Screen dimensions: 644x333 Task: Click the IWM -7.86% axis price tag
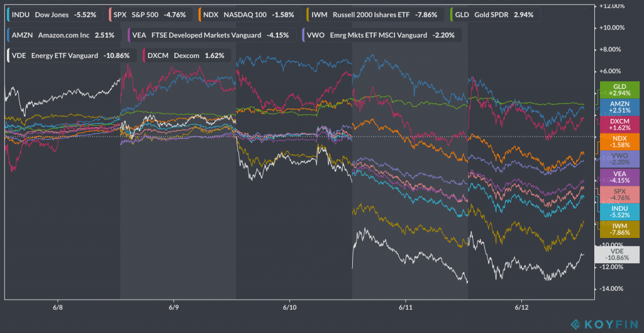619,229
